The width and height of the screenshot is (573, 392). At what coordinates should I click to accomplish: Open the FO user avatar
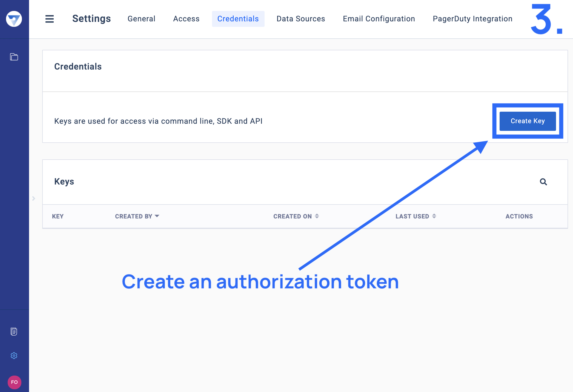[15, 382]
